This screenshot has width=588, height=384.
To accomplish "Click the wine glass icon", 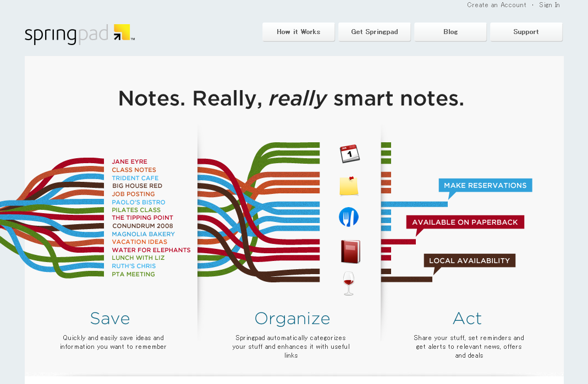I will click(349, 283).
